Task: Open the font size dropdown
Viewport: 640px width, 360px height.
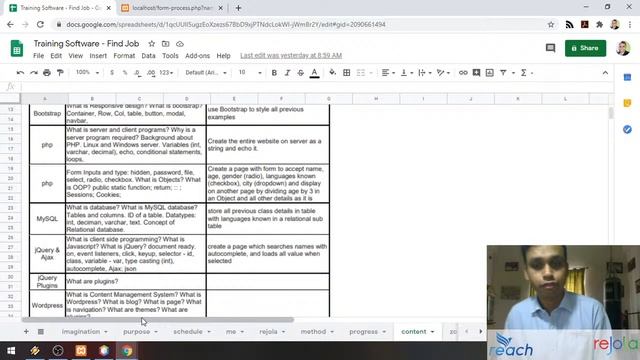Action: (250, 73)
